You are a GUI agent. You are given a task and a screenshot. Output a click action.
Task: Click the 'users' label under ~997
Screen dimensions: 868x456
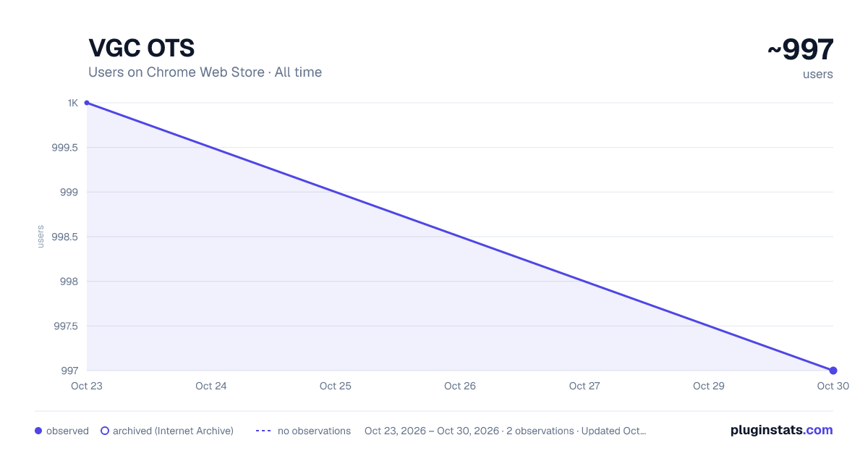pos(818,74)
